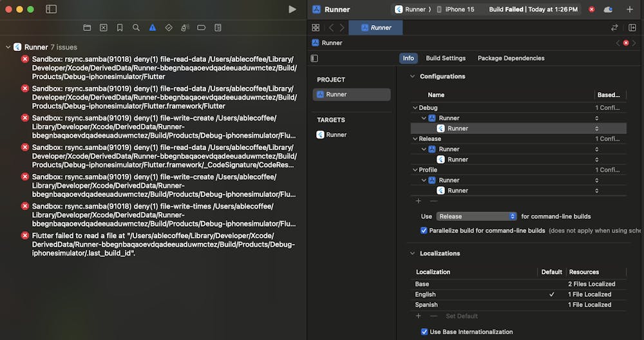Screen dimensions: 644x340
Task: Hide the project and targets list
Action: [315, 59]
